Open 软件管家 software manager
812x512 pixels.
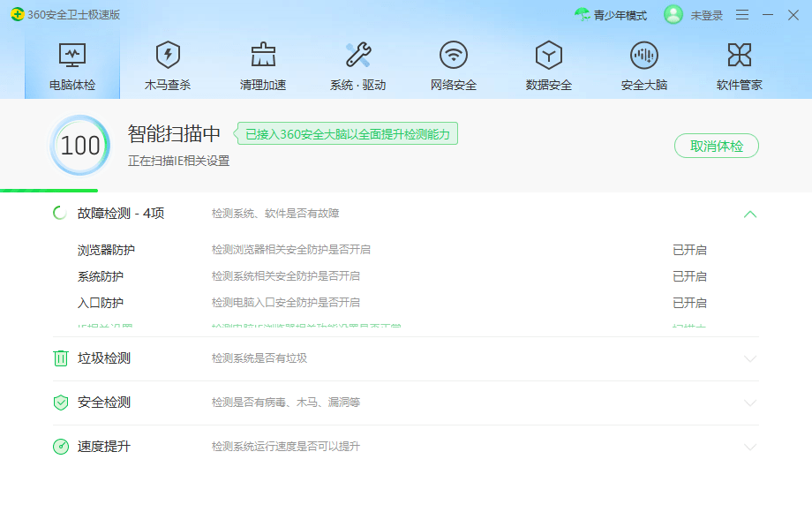tap(740, 55)
